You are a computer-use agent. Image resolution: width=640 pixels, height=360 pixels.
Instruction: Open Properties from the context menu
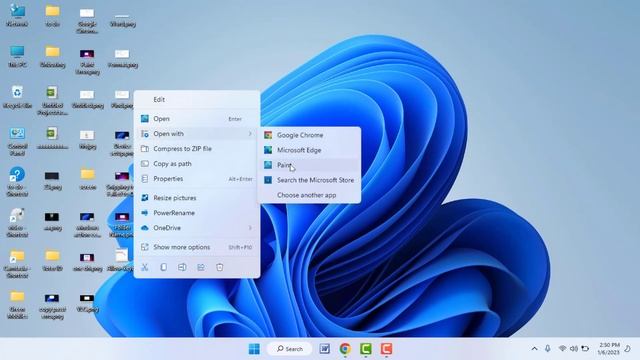coord(197,179)
